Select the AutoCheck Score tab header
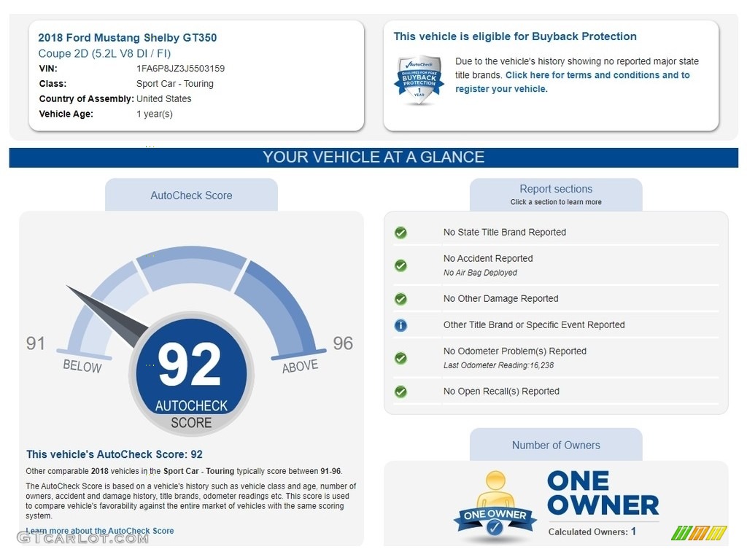This screenshot has height=560, width=747. [191, 195]
